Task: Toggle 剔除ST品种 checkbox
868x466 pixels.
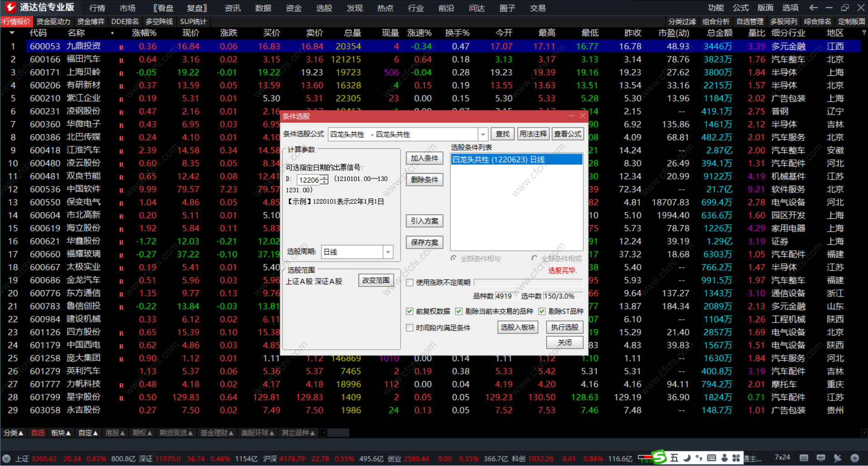Action: click(x=542, y=311)
